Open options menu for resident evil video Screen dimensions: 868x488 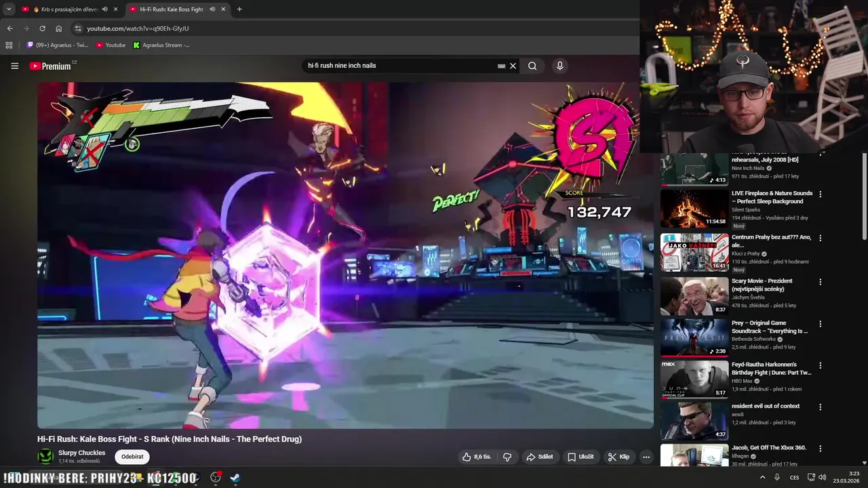coord(821,407)
